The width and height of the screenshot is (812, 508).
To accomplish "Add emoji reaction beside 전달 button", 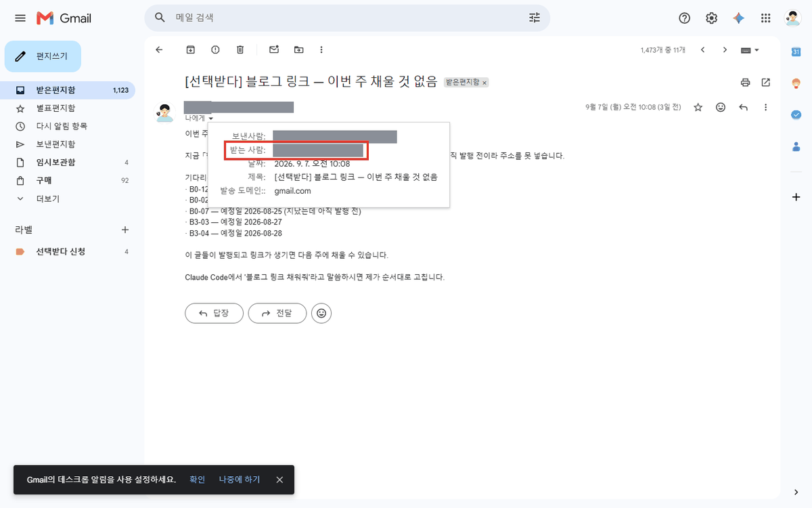I will coord(321,313).
